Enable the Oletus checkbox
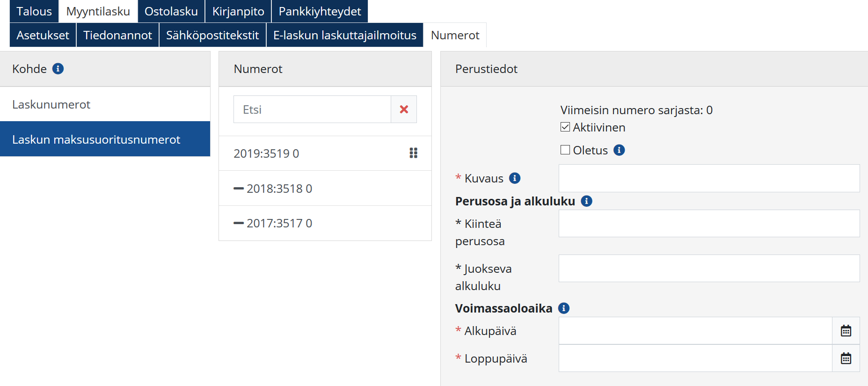Screen dimensions: 868x386 coord(565,150)
